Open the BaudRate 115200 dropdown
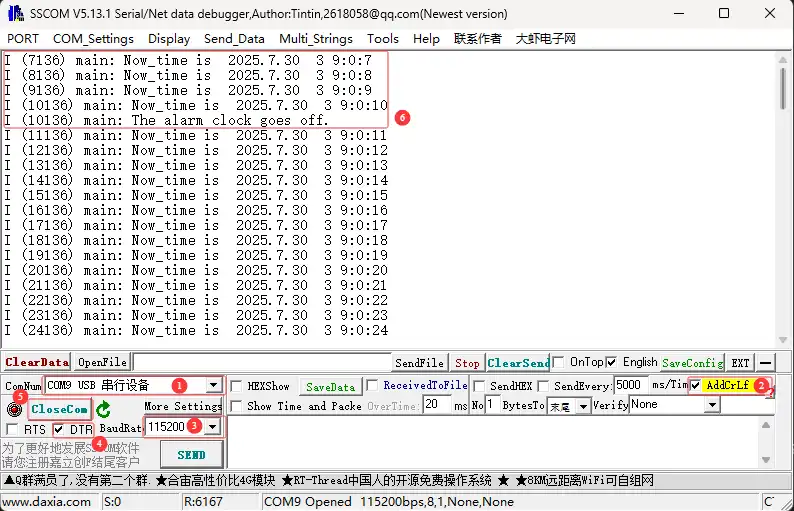 click(x=211, y=427)
